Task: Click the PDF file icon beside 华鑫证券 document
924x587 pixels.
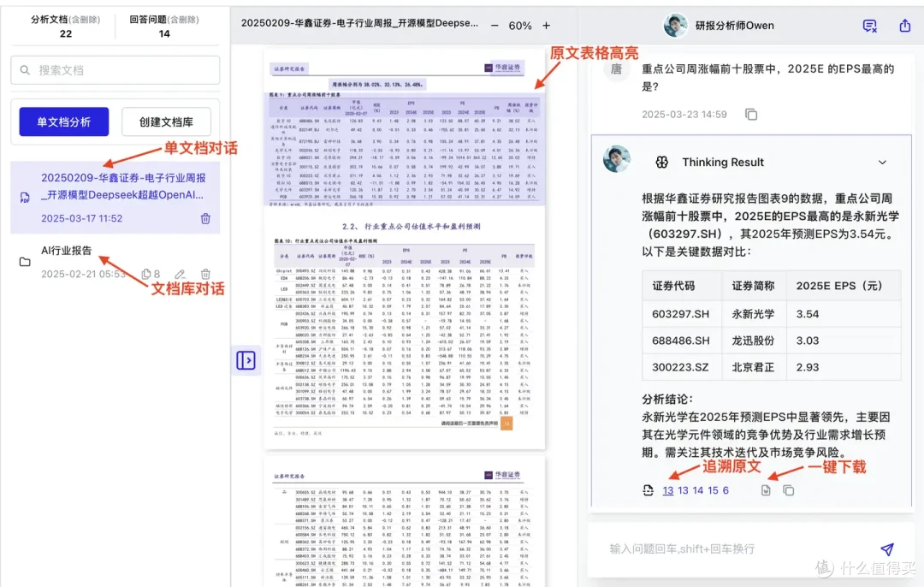Action: coord(25,198)
